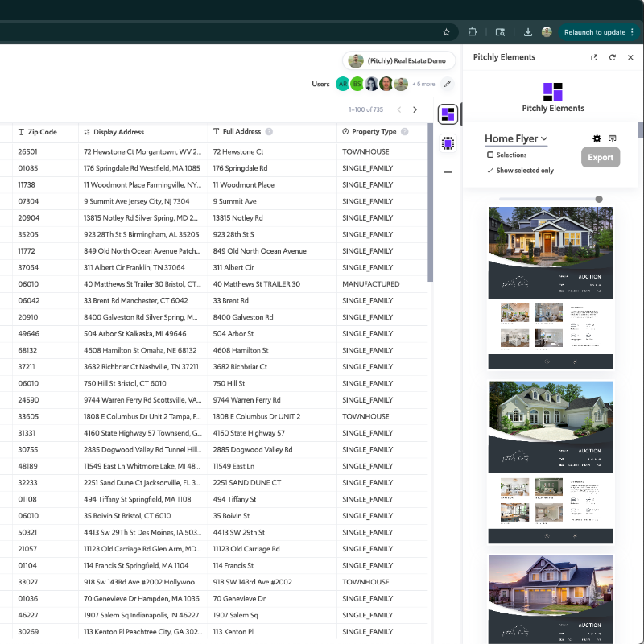
Task: Bookmark this page with the star icon
Action: (446, 32)
